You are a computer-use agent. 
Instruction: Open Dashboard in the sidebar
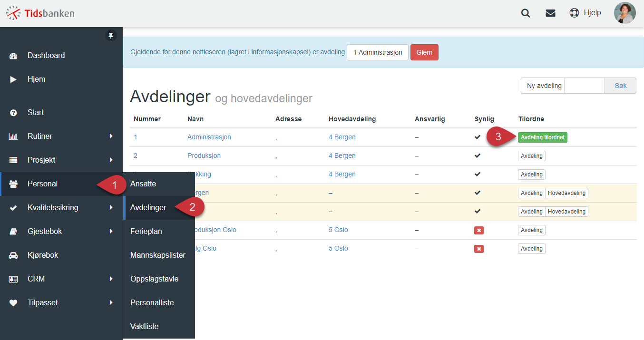point(61,56)
